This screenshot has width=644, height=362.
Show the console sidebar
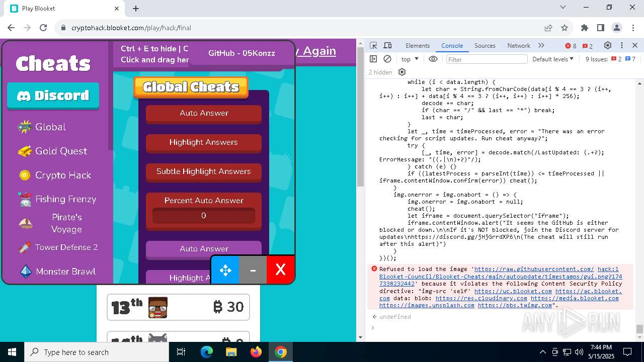tap(373, 59)
